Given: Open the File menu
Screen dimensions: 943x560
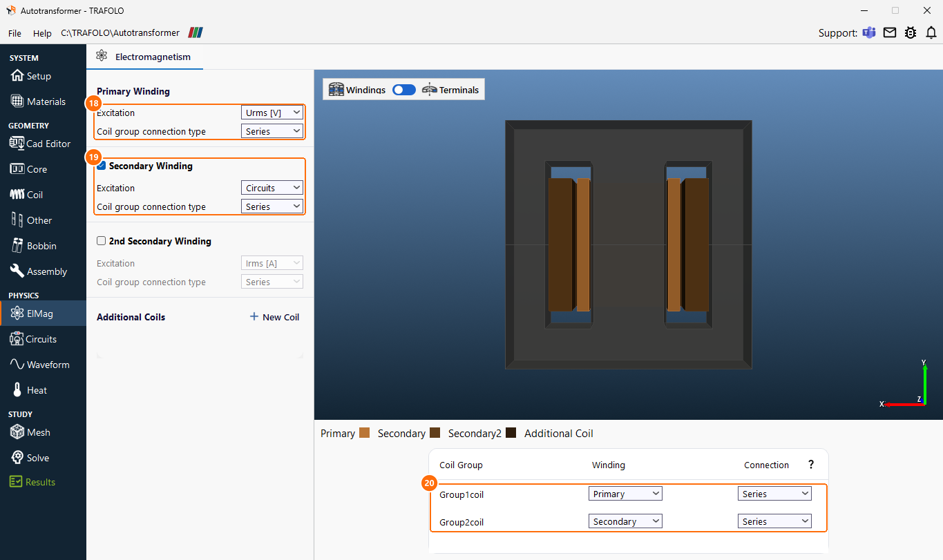Looking at the screenshot, I should click(15, 33).
